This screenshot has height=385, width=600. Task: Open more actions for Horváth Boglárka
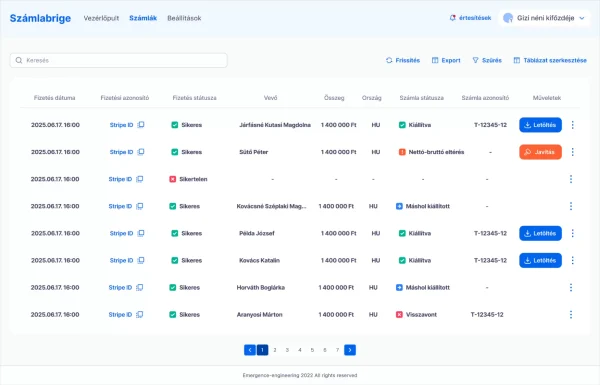coord(571,287)
